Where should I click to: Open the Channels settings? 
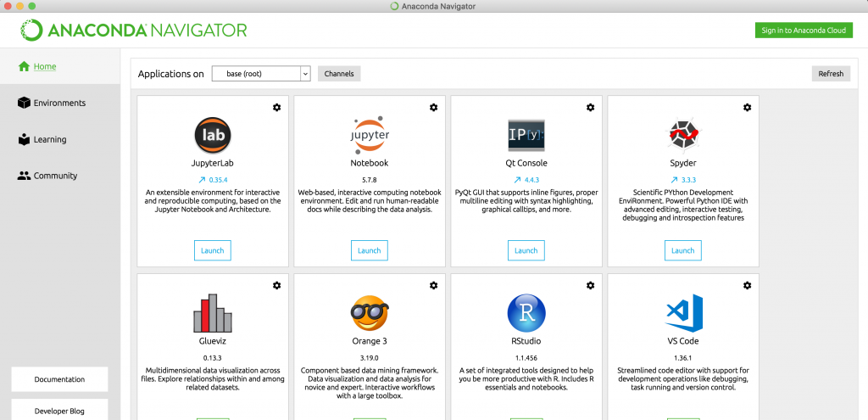tap(339, 74)
